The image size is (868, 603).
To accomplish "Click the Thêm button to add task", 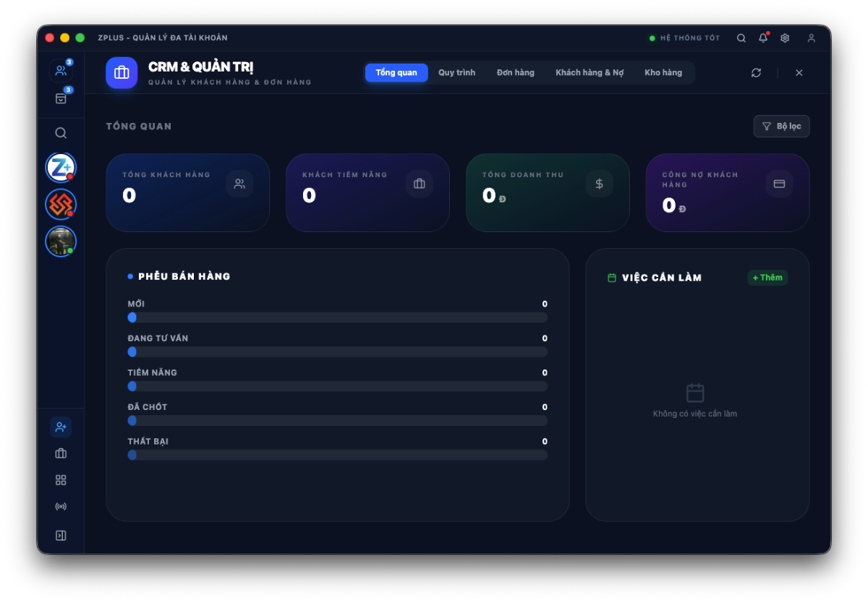I will point(767,278).
